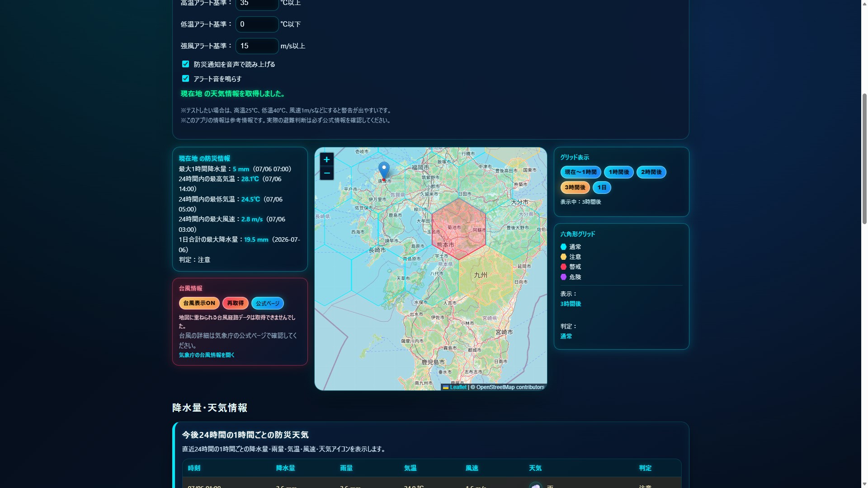Switch grid to 1時間後
Image resolution: width=868 pixels, height=488 pixels.
[x=618, y=172]
